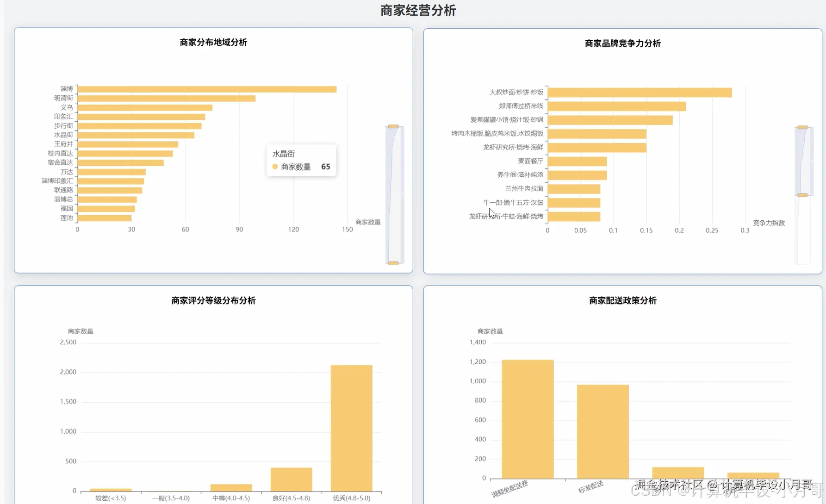
Task: Select the 烤肉木桶饭 competitiveness bar
Action: [597, 134]
